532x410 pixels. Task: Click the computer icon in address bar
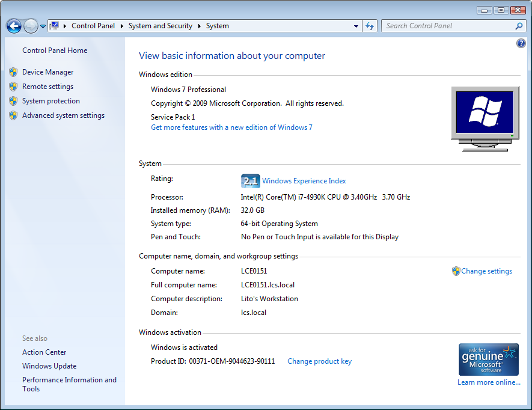[54, 26]
